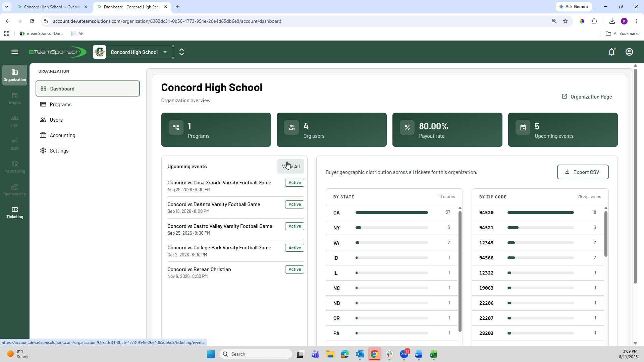
Task: Open the tab search dropdown arrow
Action: click(x=6, y=7)
